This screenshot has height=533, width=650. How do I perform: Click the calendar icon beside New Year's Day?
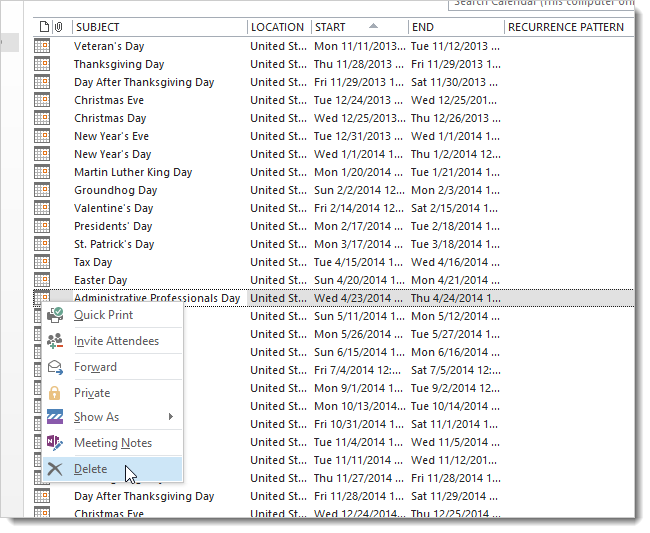[x=42, y=154]
